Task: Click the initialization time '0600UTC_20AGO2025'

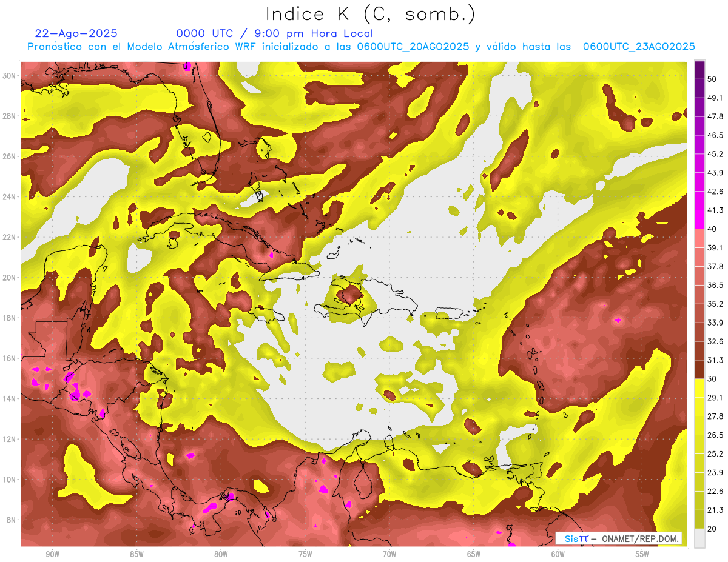Action: [413, 47]
